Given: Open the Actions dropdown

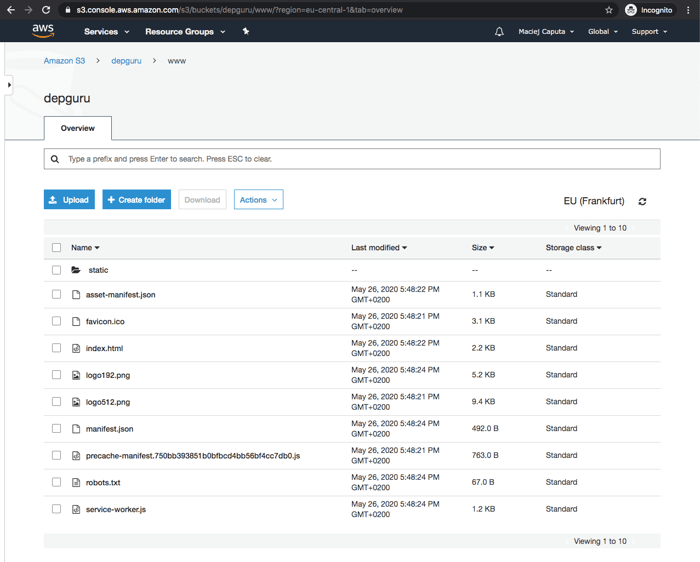Looking at the screenshot, I should tap(258, 200).
